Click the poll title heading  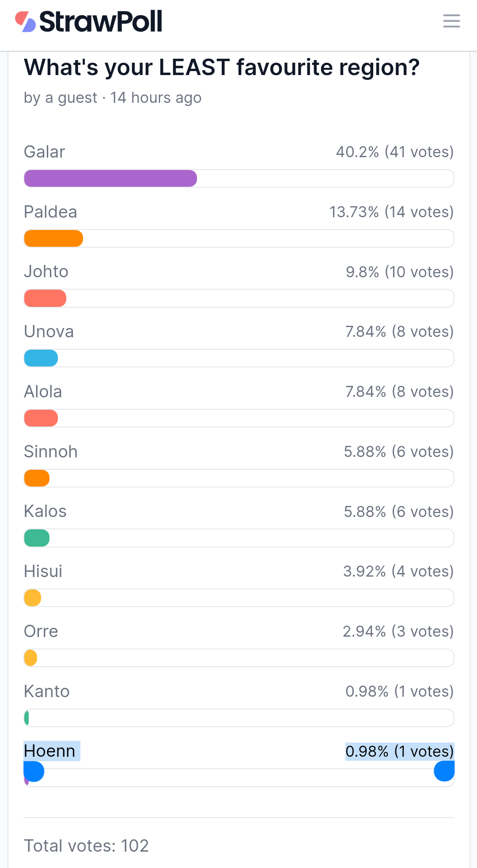pyautogui.click(x=222, y=68)
